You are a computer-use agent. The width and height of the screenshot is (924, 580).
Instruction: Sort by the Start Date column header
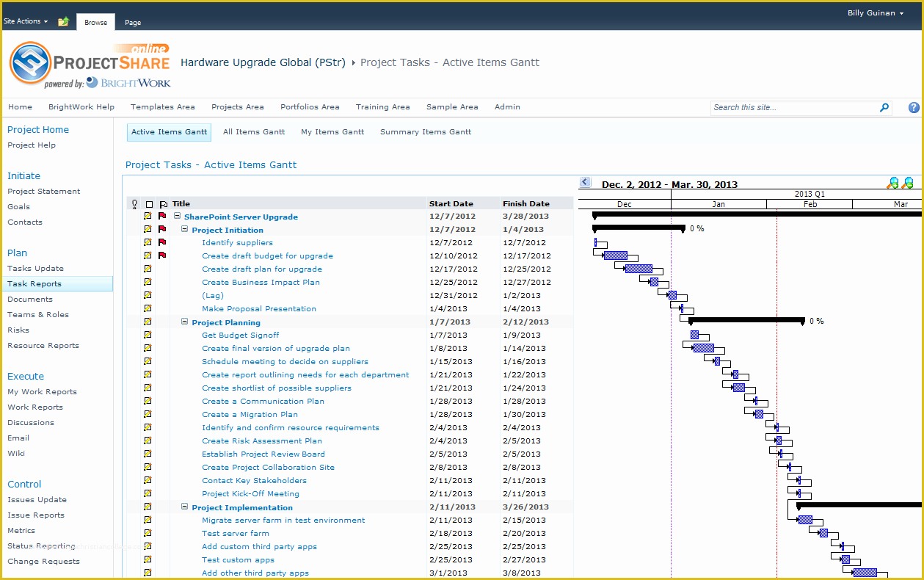click(x=451, y=204)
